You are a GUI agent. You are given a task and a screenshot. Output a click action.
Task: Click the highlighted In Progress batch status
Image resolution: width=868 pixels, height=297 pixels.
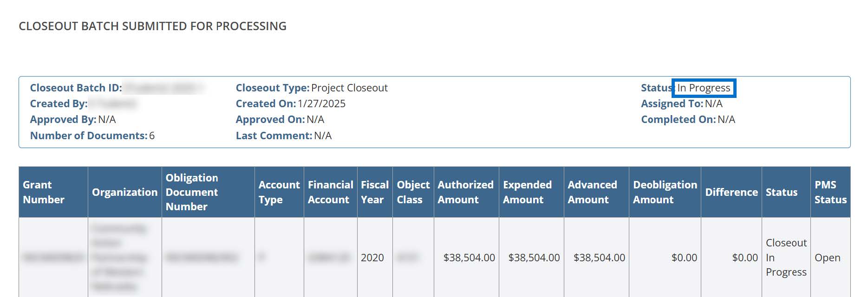click(704, 88)
